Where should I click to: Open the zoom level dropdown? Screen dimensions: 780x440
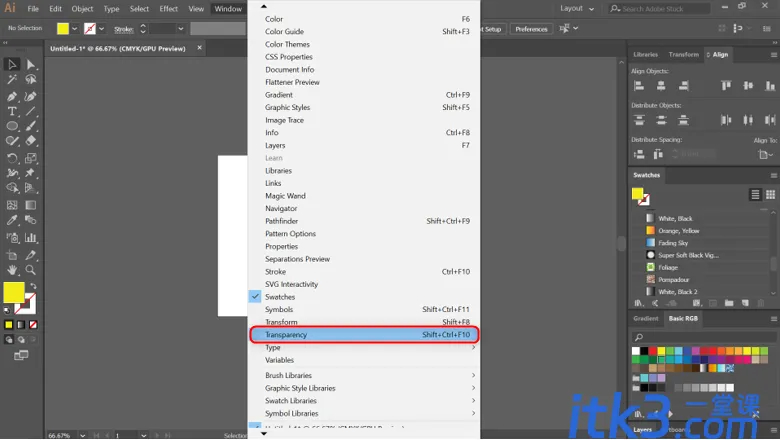pos(83,436)
